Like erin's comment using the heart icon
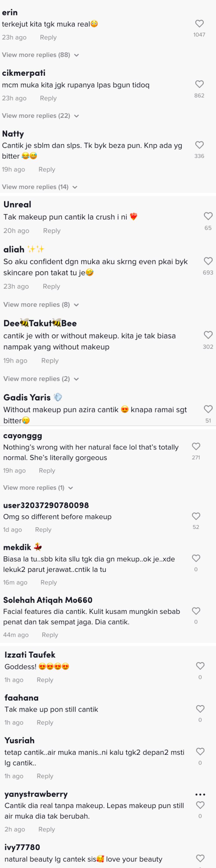 pos(200,23)
